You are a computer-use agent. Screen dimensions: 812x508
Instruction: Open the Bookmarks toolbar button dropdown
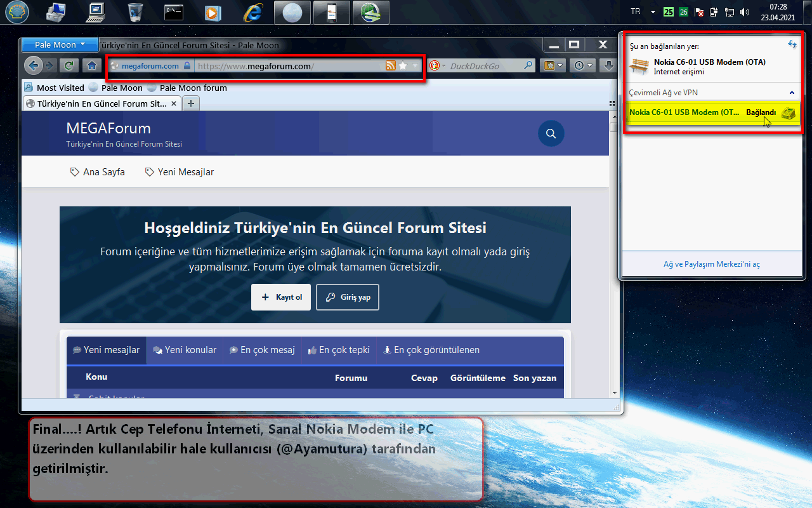[553, 65]
